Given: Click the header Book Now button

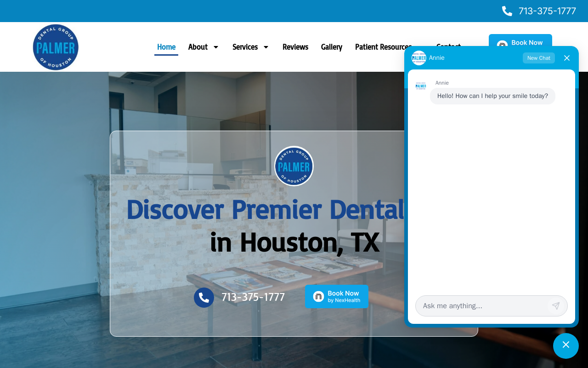Looking at the screenshot, I should 520,40.
